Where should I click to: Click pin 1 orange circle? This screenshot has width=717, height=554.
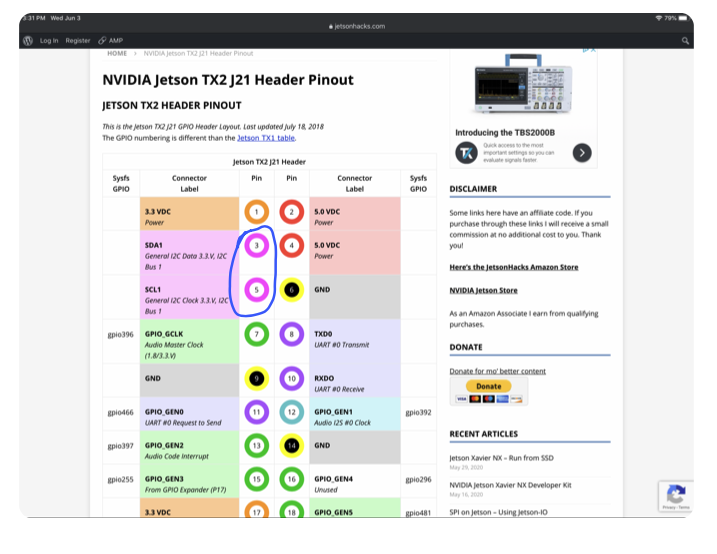pos(257,212)
